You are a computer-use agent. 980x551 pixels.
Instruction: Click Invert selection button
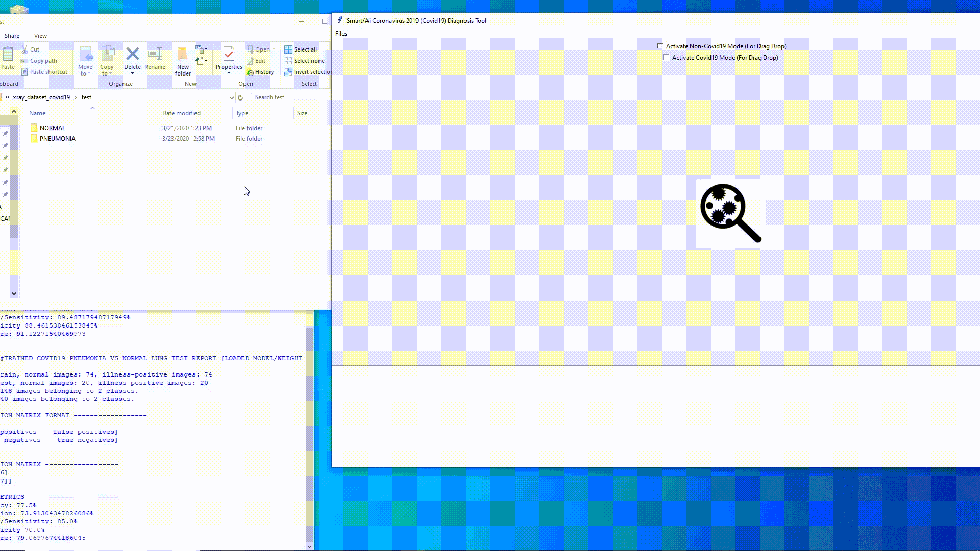click(308, 72)
